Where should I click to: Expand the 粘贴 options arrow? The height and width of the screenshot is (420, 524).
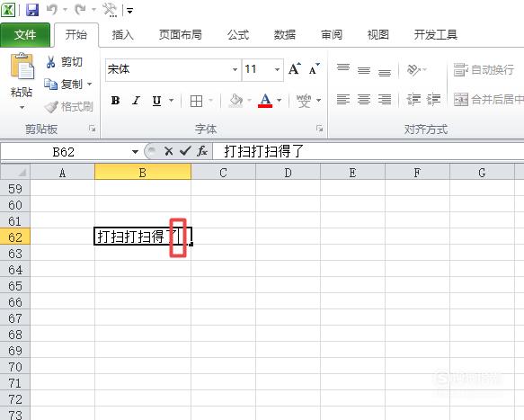[22, 108]
